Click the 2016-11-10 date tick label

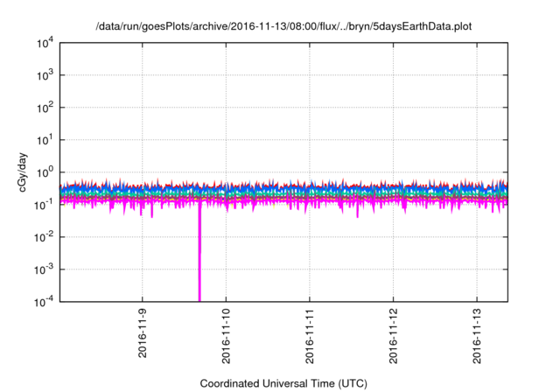click(226, 336)
